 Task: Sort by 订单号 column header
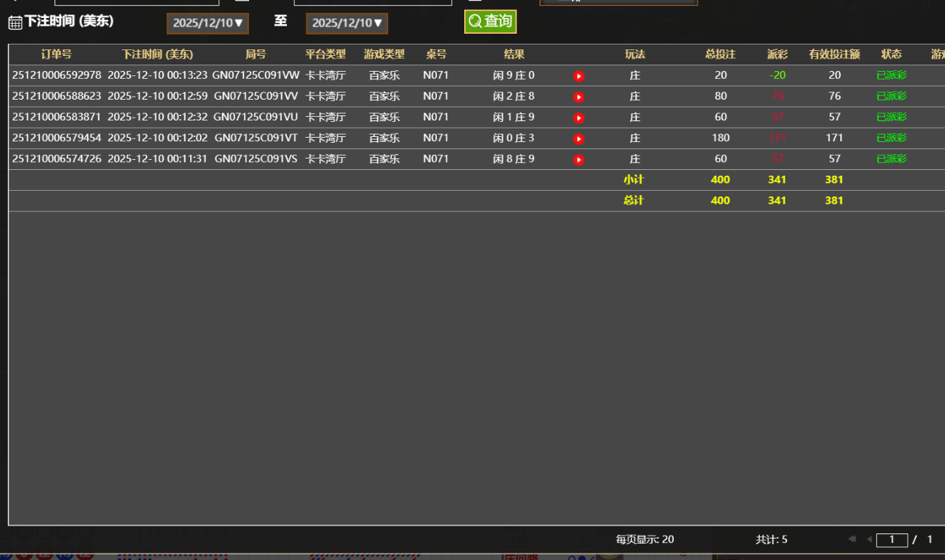click(x=56, y=54)
